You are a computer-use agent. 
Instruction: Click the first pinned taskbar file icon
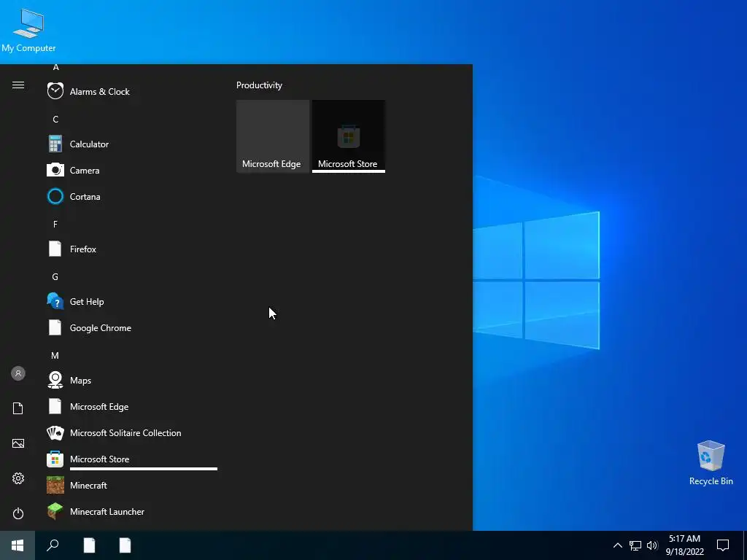point(89,545)
